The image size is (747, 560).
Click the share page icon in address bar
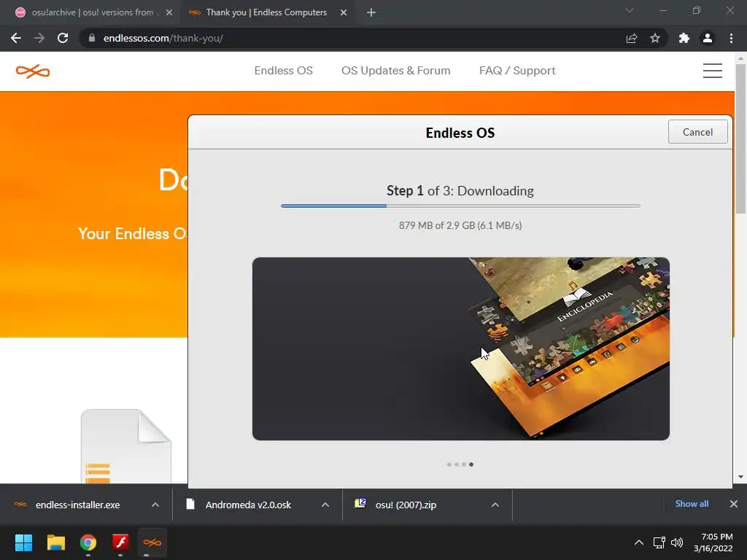[632, 38]
